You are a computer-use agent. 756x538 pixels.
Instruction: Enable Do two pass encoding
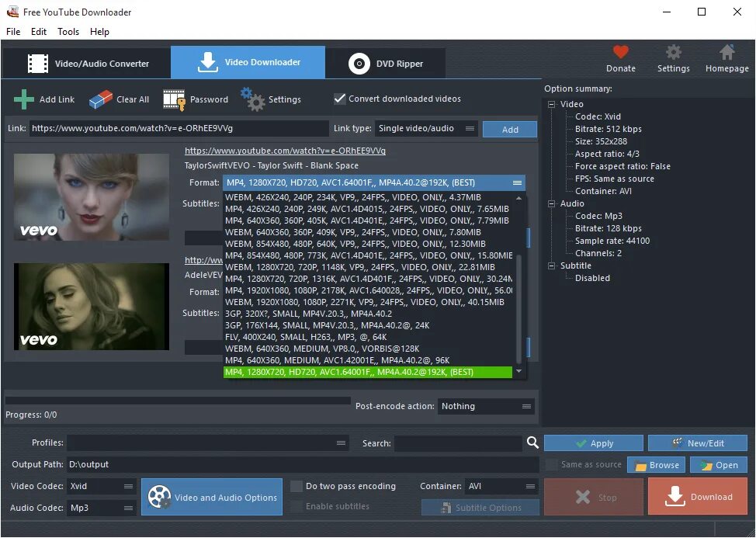pyautogui.click(x=296, y=486)
